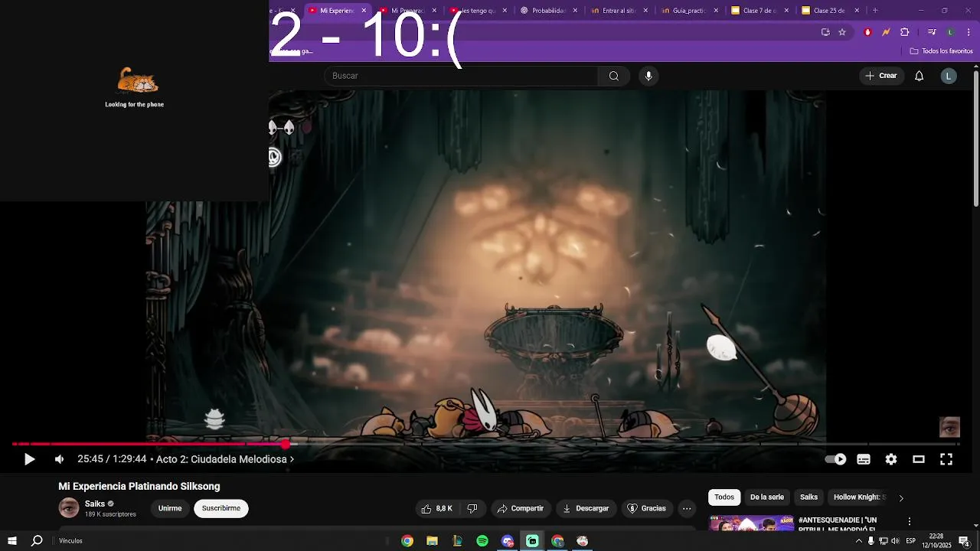
Task: Switch to the 'les tengo qu' browser tab
Action: (477, 11)
